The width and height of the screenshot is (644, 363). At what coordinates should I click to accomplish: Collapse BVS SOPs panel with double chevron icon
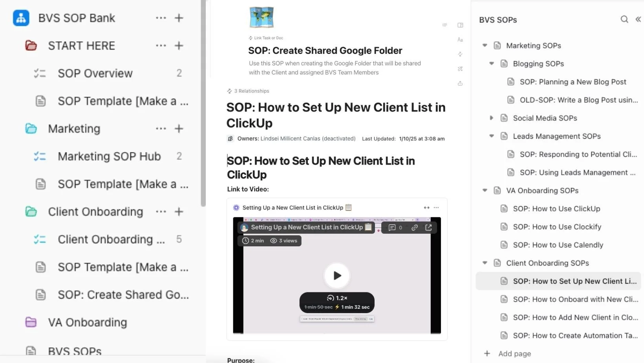[x=638, y=19]
